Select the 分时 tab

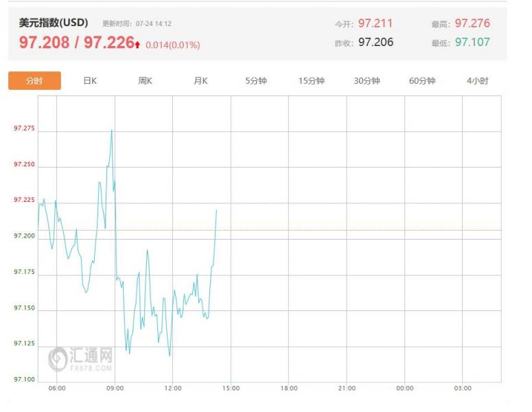tap(34, 81)
